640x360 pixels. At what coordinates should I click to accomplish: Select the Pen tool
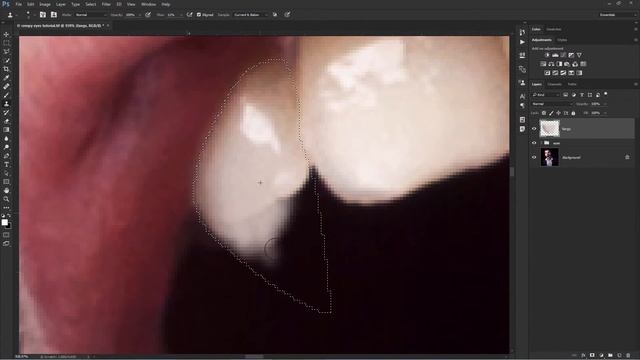(x=6, y=156)
